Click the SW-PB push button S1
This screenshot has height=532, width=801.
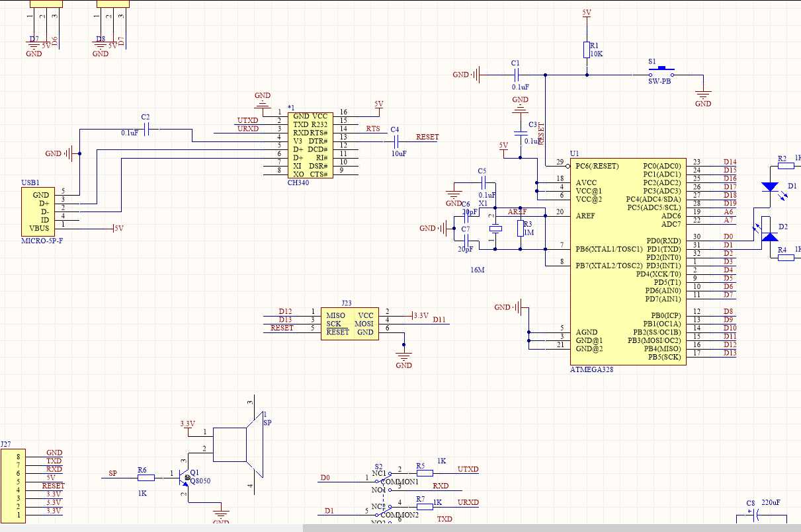coord(661,69)
